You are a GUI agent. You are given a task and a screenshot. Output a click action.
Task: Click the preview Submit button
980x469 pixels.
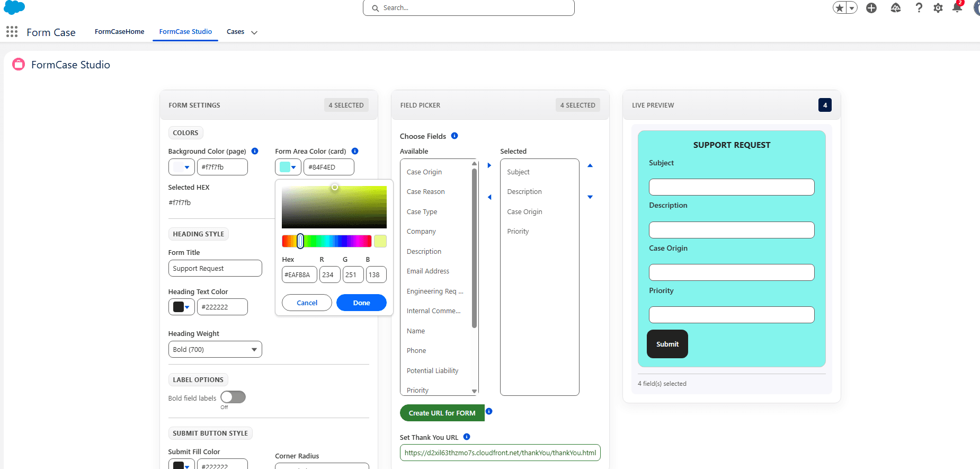pos(667,344)
